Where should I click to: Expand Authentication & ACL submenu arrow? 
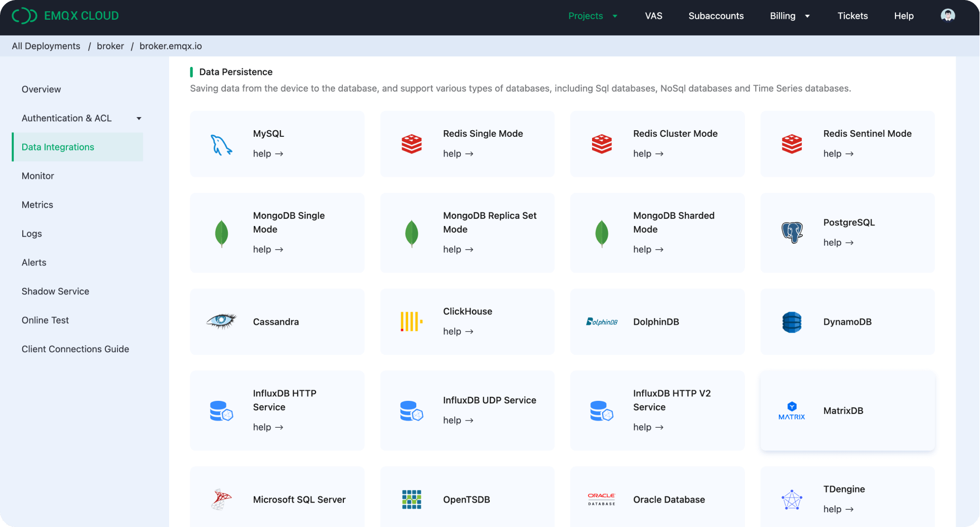(139, 119)
